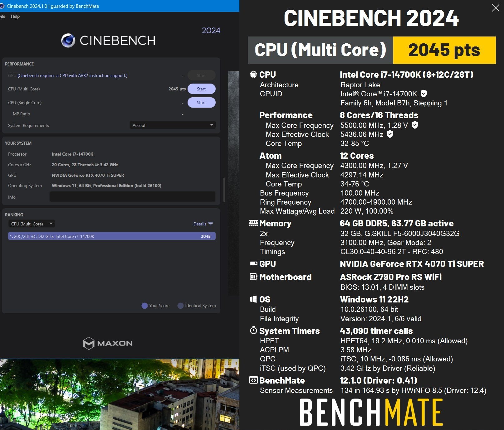The width and height of the screenshot is (504, 430).
Task: Expand the Ranking CPU (Multi Core) dropdown
Action: pos(32,224)
